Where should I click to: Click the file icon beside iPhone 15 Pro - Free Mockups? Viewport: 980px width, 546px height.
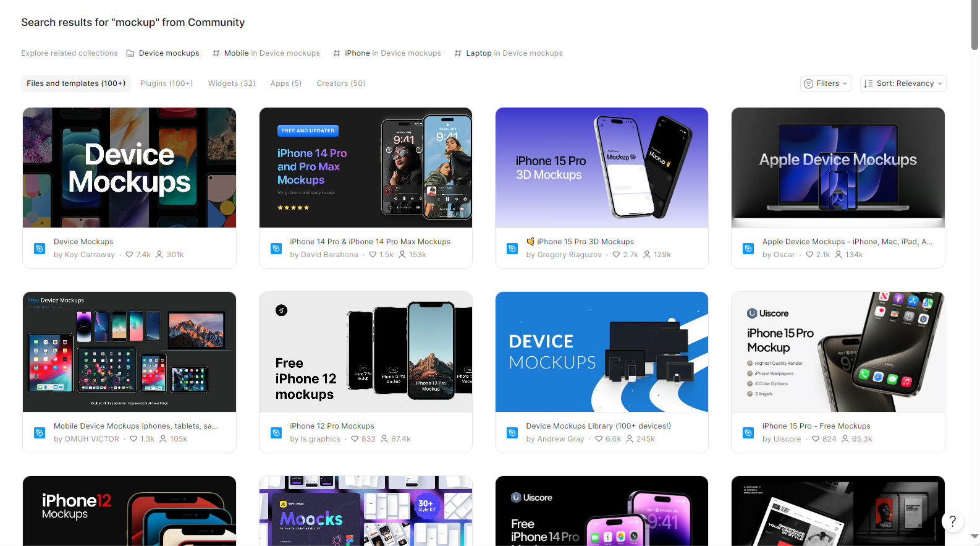click(x=748, y=433)
